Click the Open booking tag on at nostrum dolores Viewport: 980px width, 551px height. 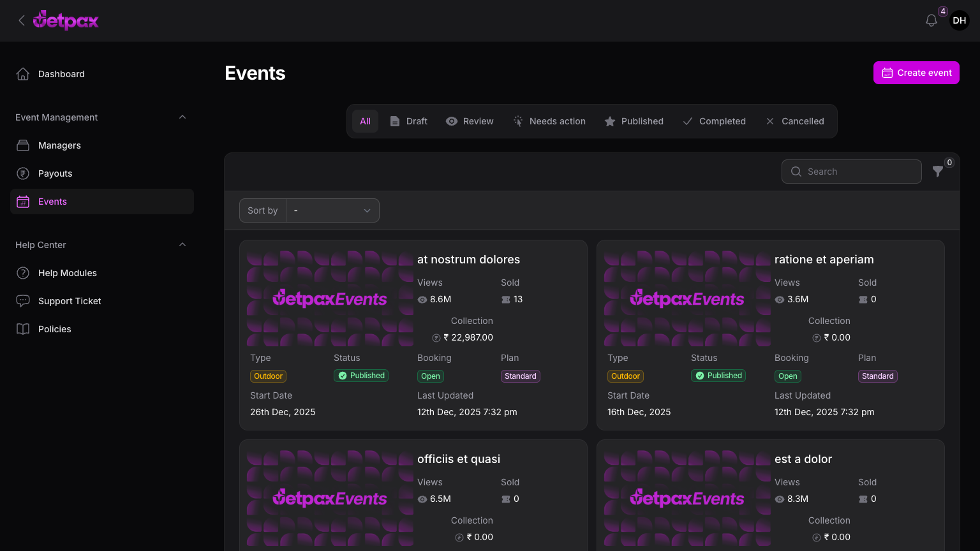[x=431, y=376]
